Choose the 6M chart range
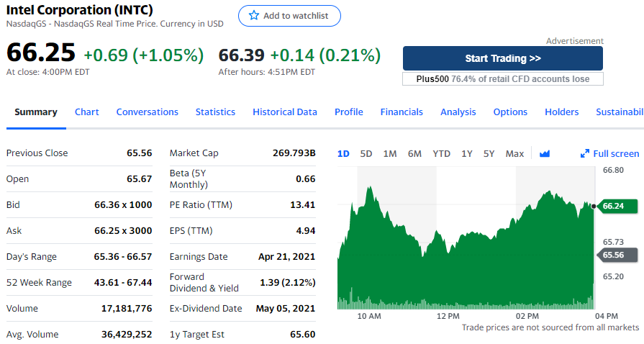This screenshot has height=344, width=644. point(414,153)
